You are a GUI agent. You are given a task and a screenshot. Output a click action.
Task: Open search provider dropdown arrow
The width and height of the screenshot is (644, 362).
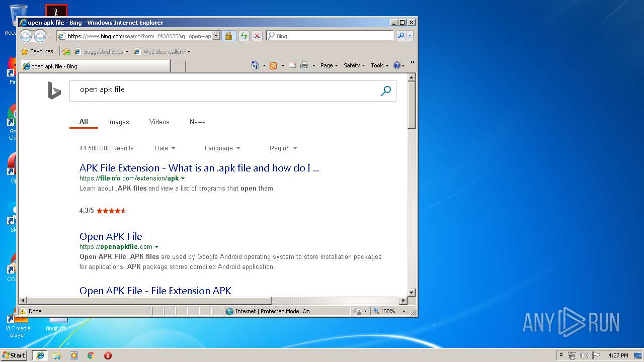point(410,36)
